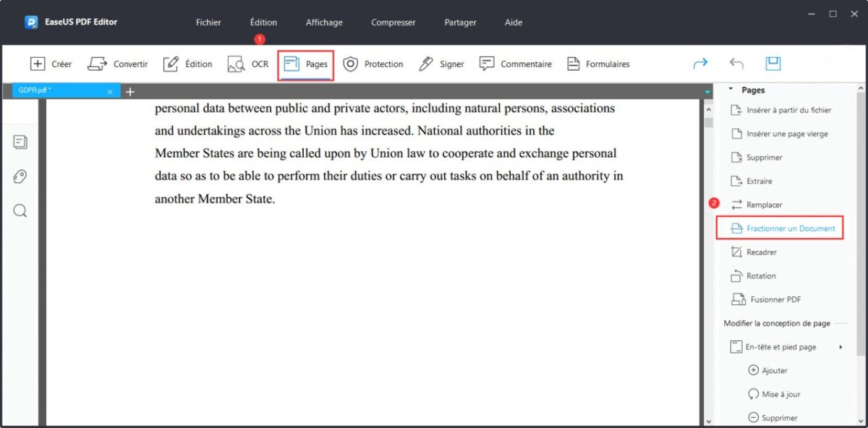Image resolution: width=868 pixels, height=428 pixels.
Task: Expand En-tête et pied page submenu
Action: pyautogui.click(x=841, y=347)
